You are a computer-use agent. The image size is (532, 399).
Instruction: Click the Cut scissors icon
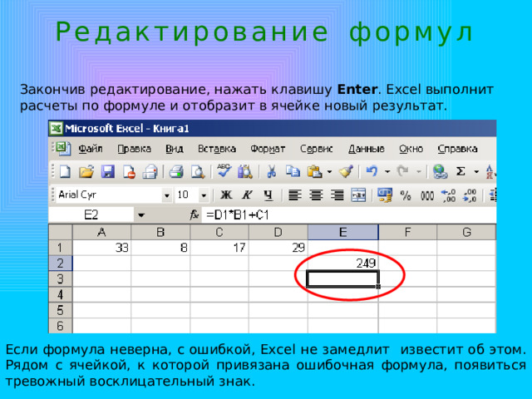271,172
